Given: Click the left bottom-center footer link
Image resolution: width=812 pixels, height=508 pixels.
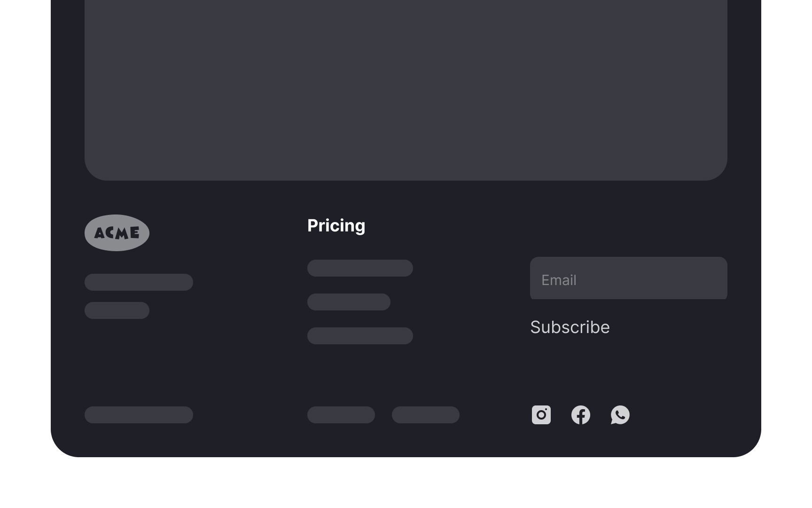Looking at the screenshot, I should point(341,415).
